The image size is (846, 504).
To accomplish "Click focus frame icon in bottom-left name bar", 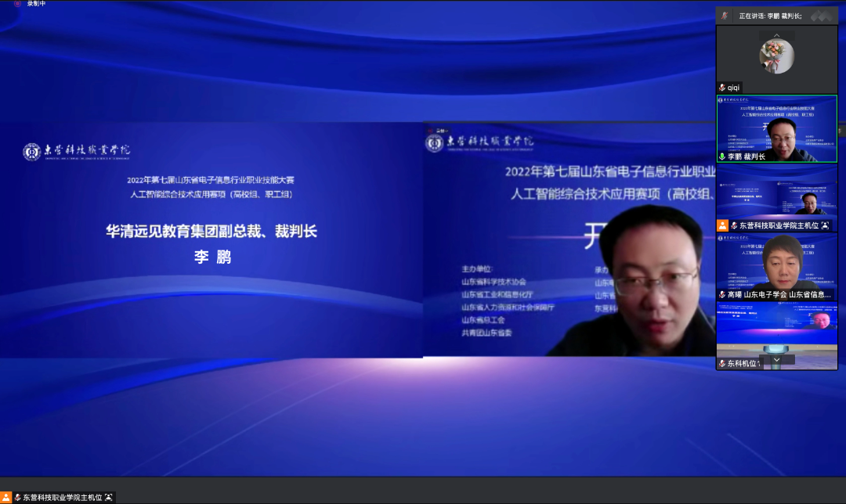I will click(109, 497).
